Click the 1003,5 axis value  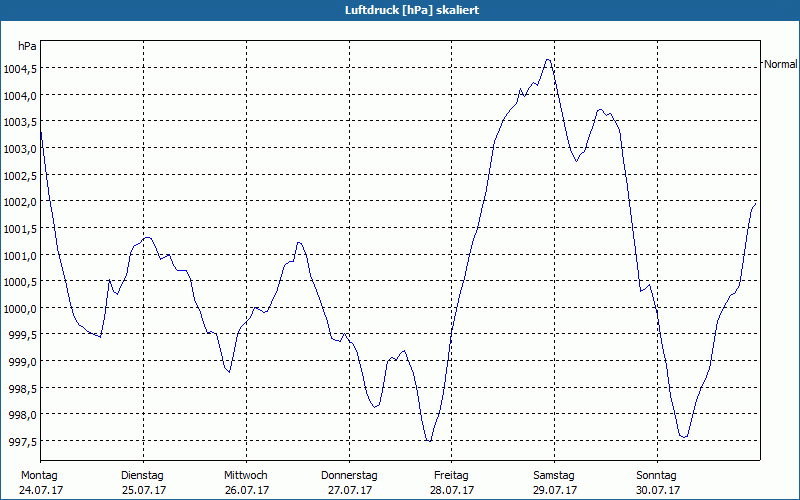(x=20, y=122)
